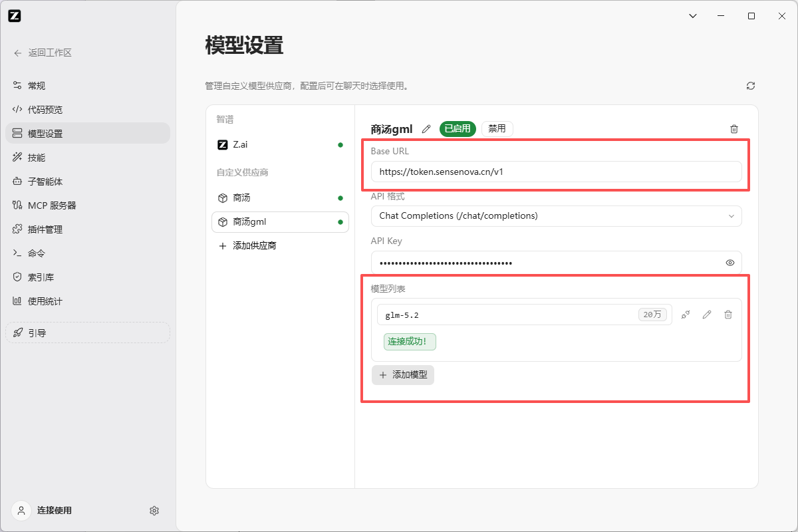Open the 使用统计 section
This screenshot has width=798, height=532.
[x=88, y=301]
